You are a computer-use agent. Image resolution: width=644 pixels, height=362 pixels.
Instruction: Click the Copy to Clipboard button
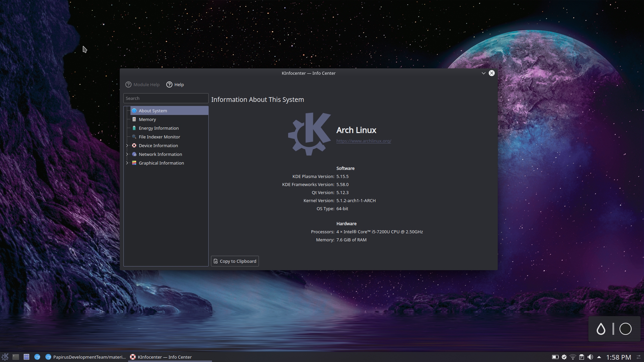point(235,261)
